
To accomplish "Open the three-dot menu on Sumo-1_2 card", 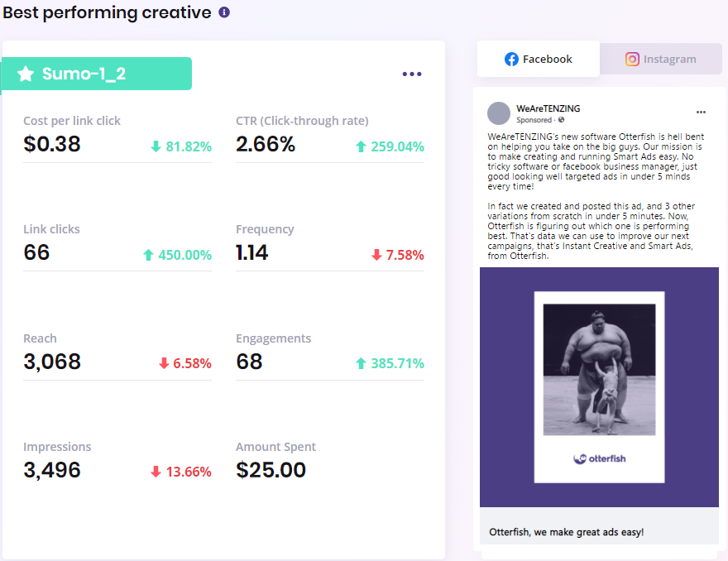I will (412, 74).
